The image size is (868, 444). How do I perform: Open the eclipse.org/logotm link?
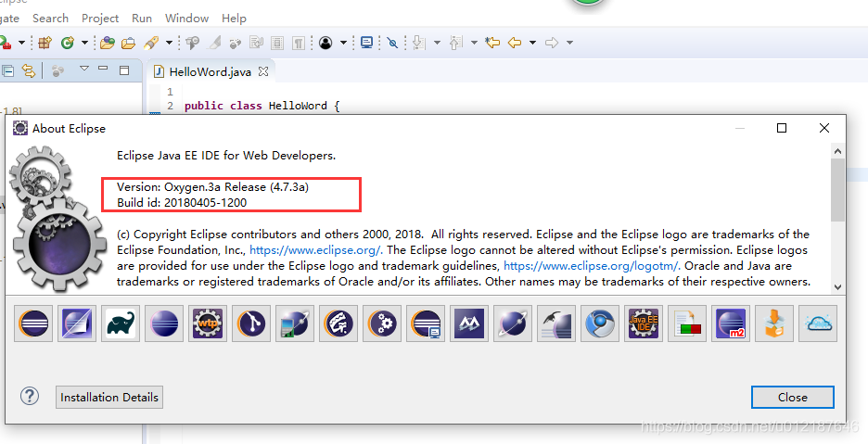pyautogui.click(x=593, y=266)
